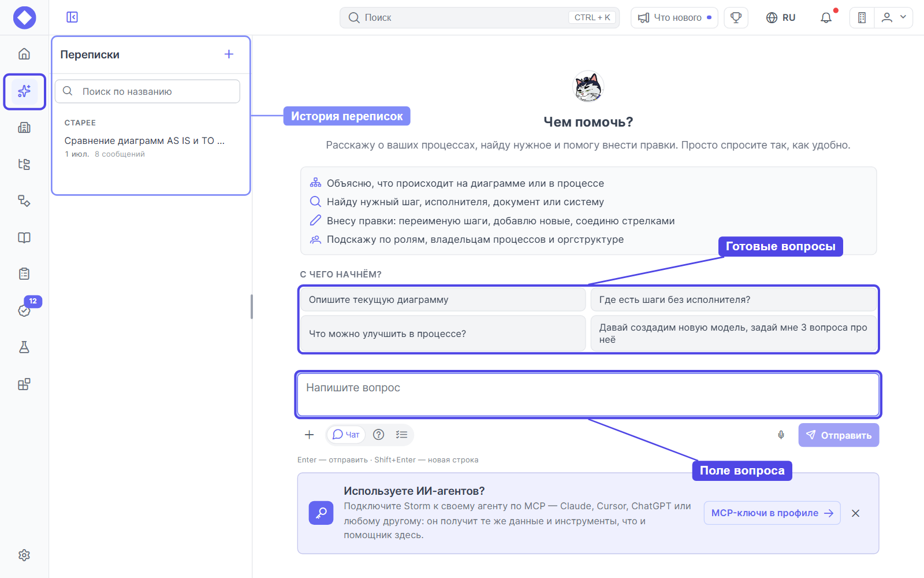Viewport: 924px width, 578px height.
Task: Open the notifications bell
Action: tap(826, 17)
